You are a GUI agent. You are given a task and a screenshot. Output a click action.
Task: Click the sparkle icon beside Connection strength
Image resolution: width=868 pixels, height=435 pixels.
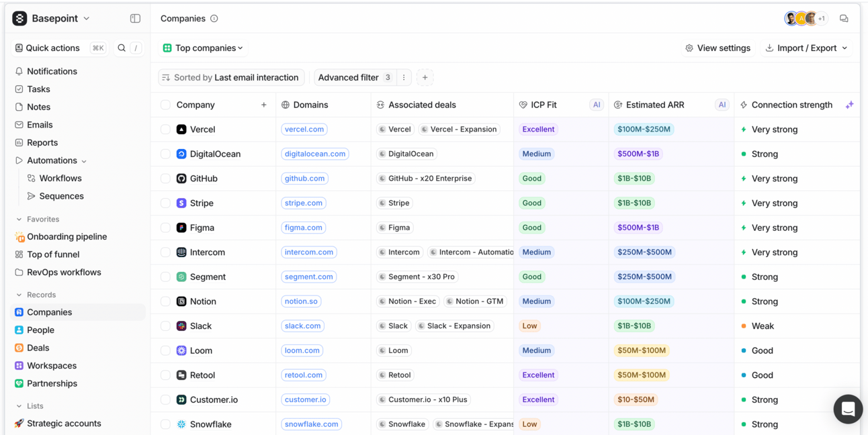(849, 105)
